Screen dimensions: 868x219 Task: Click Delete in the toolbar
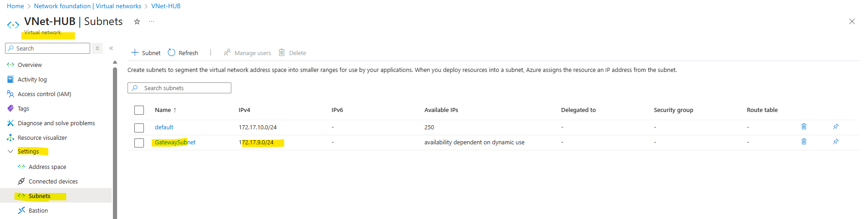pyautogui.click(x=292, y=53)
